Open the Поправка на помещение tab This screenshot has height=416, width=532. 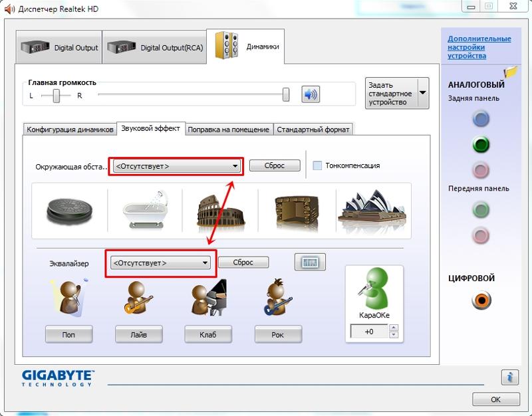[228, 130]
